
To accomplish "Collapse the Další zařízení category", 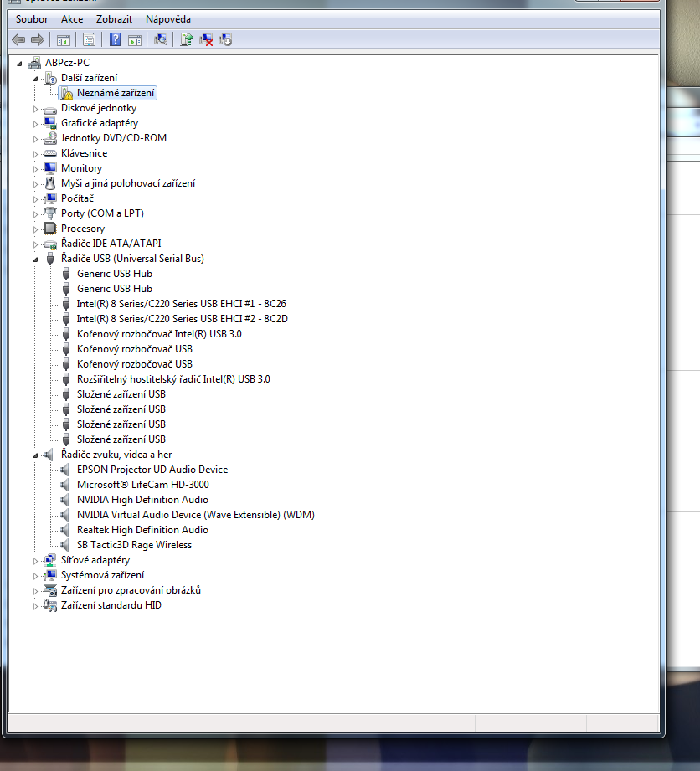I will (x=35, y=79).
